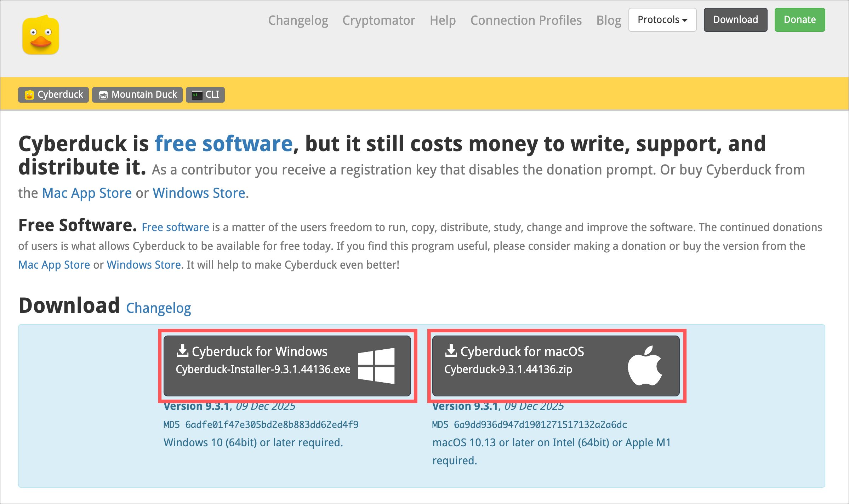Click download arrow icon for macOS

pos(451,351)
